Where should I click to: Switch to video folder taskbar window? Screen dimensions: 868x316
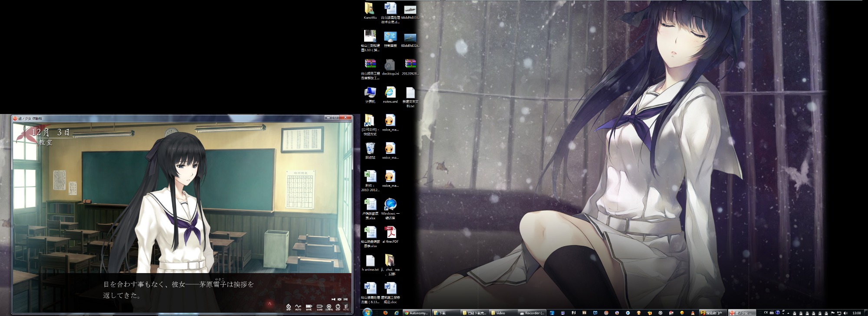pyautogui.click(x=503, y=313)
